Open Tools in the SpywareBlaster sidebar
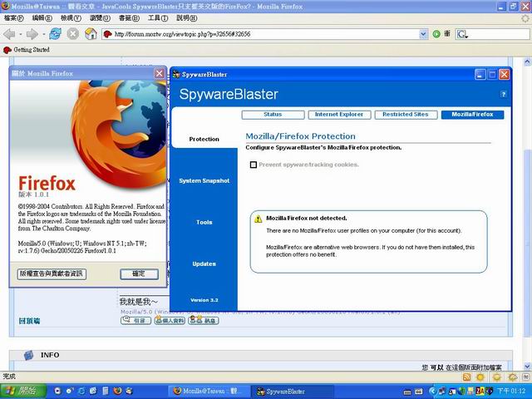Viewport: 532px width, 399px height. tap(204, 222)
